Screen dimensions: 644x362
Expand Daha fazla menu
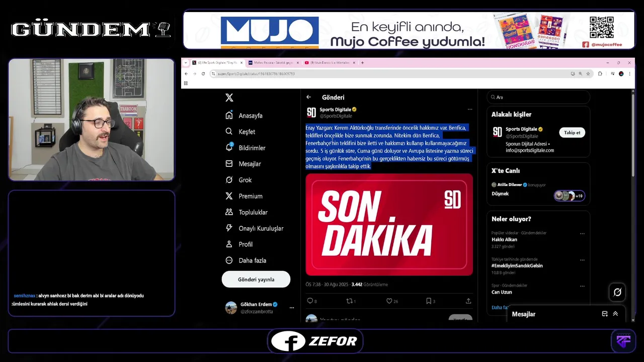(246, 260)
